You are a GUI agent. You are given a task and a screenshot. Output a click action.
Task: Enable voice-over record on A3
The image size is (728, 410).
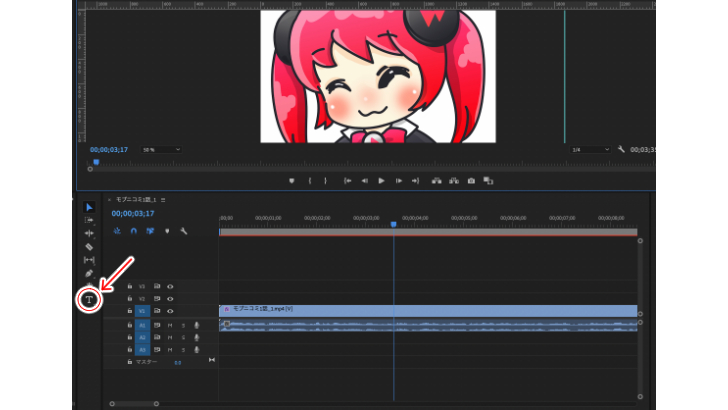pyautogui.click(x=196, y=349)
